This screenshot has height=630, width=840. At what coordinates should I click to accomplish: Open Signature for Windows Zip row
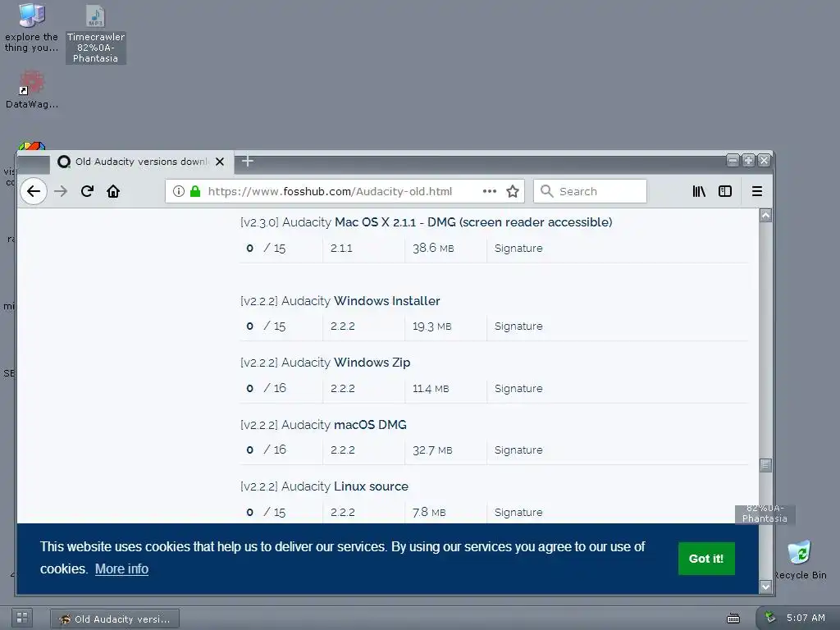click(x=518, y=388)
